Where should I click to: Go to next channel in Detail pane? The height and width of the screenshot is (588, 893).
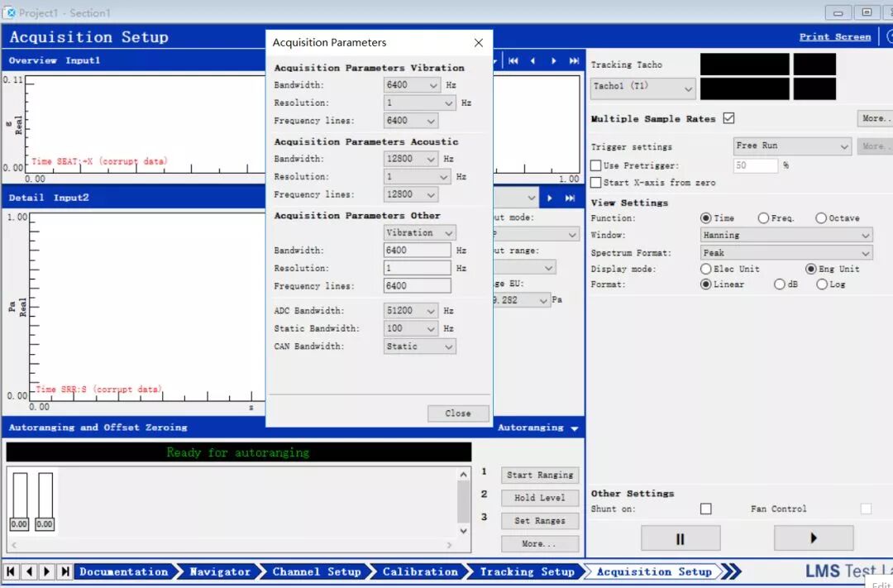550,198
